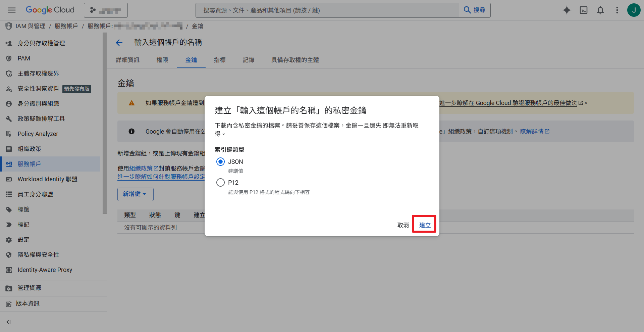The image size is (644, 332).
Task: Open the 瞭解詳情 link
Action: click(532, 131)
